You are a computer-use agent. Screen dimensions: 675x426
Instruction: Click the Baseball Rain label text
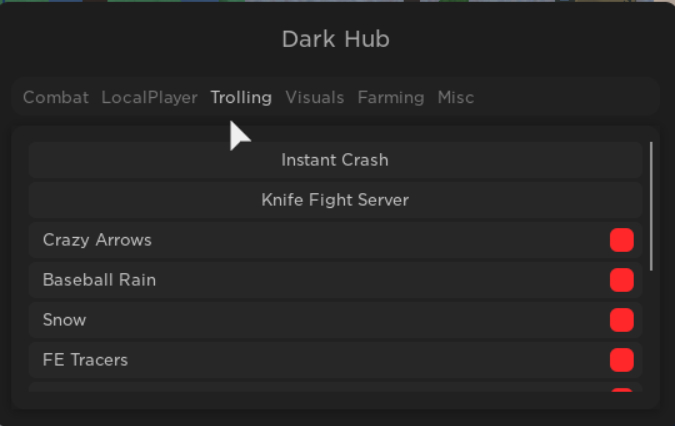99,280
